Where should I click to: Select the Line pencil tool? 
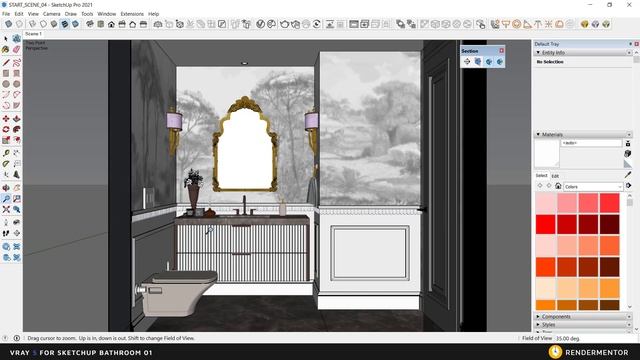coord(6,62)
